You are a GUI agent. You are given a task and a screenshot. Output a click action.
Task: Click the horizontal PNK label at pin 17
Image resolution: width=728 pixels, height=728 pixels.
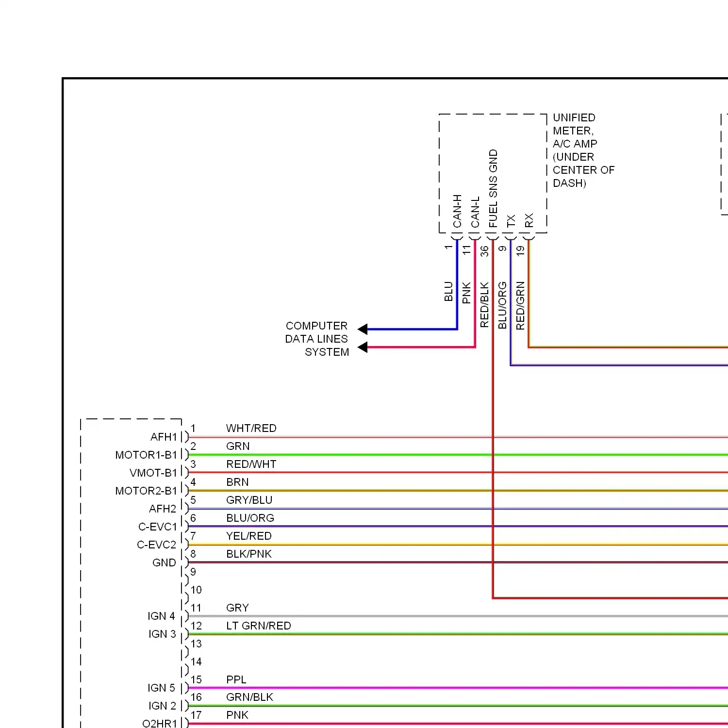point(237,715)
